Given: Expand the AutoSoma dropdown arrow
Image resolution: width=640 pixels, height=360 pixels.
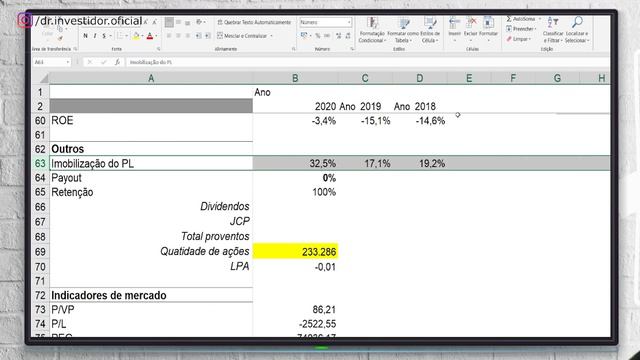Looking at the screenshot, I should 540,19.
